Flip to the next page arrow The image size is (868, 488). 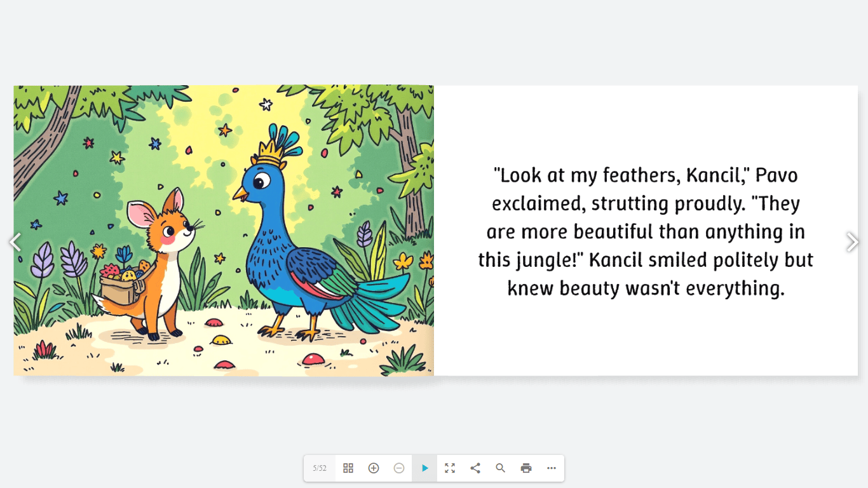click(x=853, y=242)
